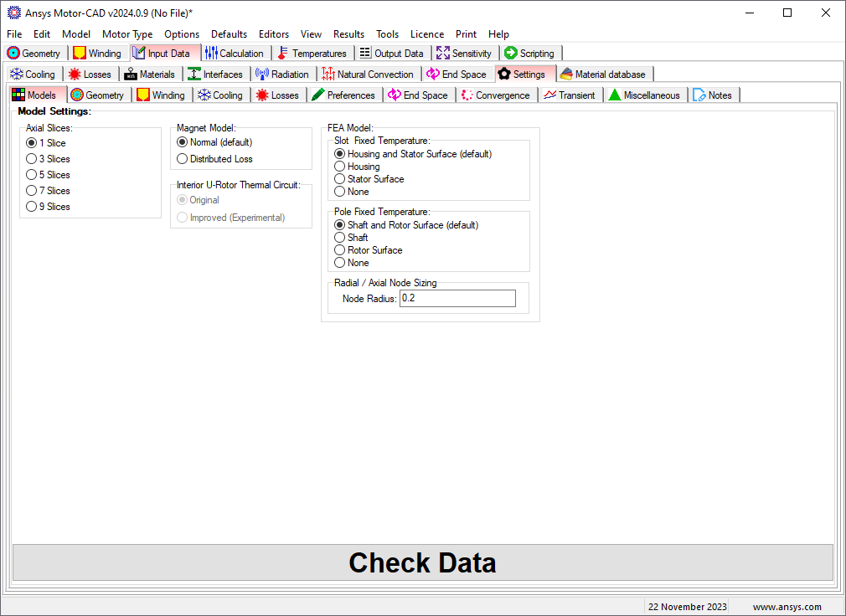Viewport: 846px width, 616px height.
Task: Select Shaft under Pole Fixed Temperature
Action: [x=351, y=238]
